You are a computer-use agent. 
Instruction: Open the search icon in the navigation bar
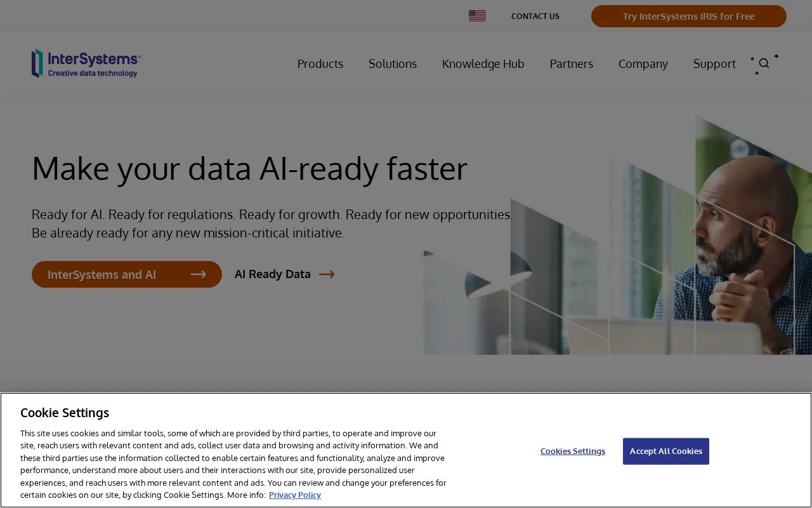click(x=764, y=63)
